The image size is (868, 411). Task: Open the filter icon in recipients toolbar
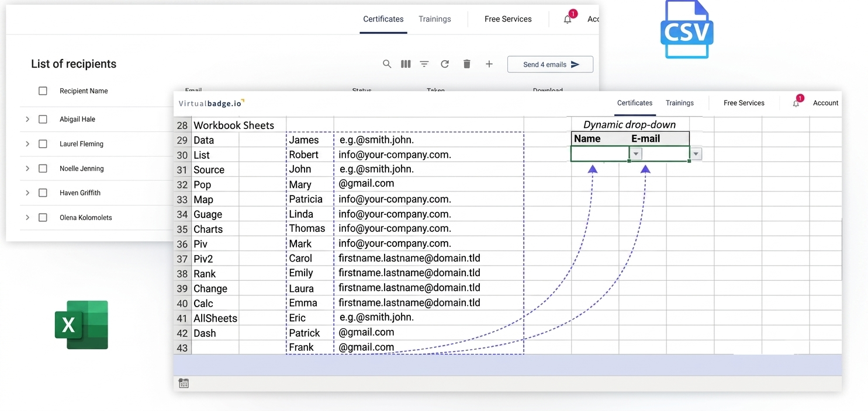click(x=424, y=64)
